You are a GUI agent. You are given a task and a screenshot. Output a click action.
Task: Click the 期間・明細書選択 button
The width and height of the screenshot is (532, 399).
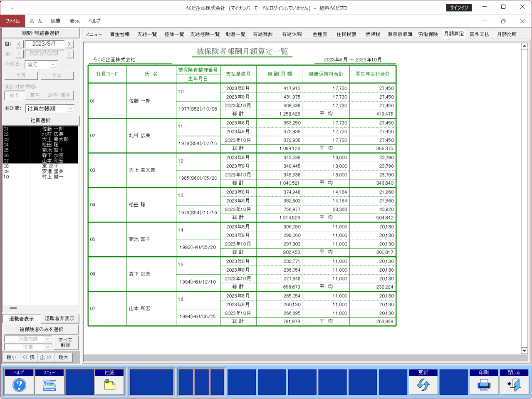[40, 33]
